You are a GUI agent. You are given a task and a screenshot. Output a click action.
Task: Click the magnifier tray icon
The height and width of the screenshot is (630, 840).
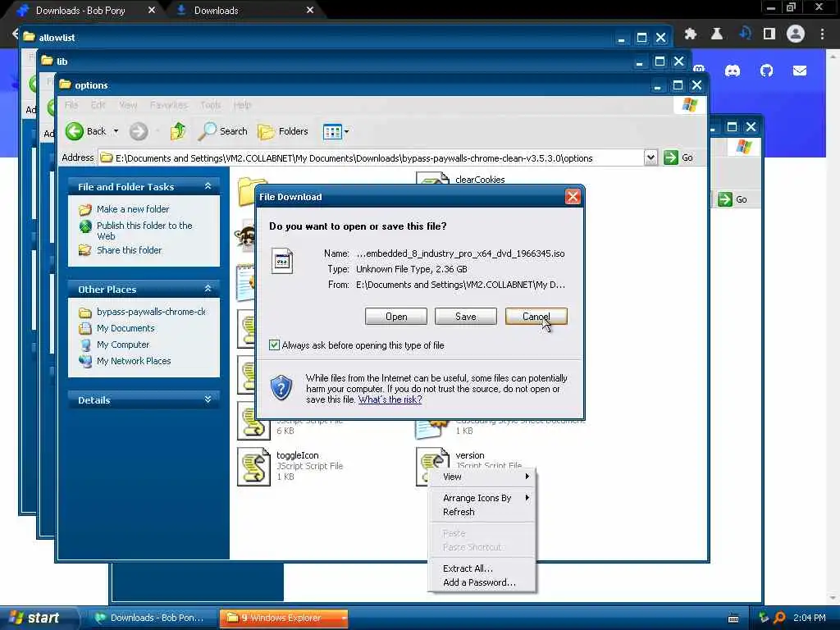pyautogui.click(x=780, y=618)
